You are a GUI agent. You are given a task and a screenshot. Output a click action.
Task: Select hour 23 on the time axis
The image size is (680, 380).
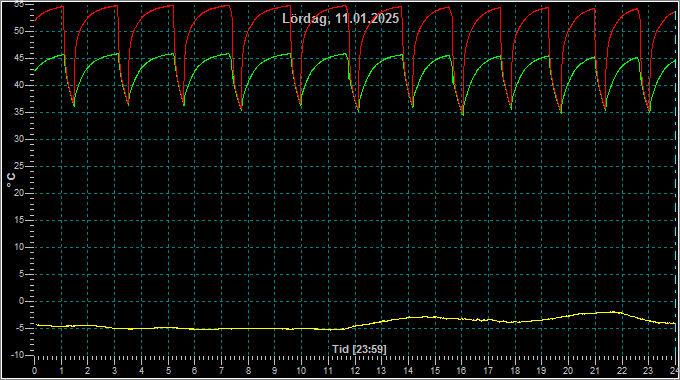pos(648,371)
